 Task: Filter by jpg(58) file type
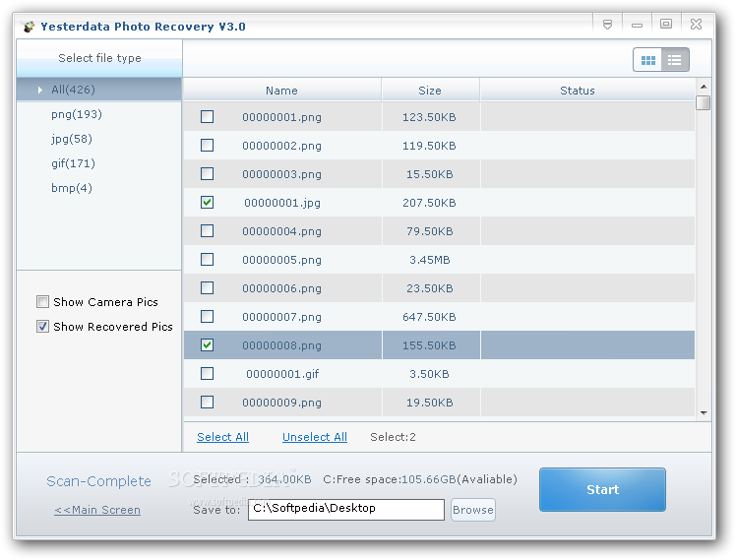[72, 139]
